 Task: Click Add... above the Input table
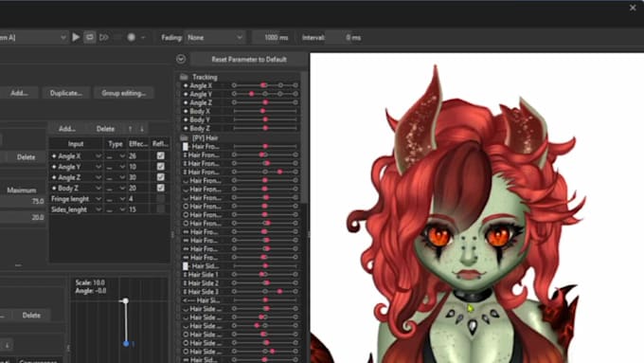67,129
